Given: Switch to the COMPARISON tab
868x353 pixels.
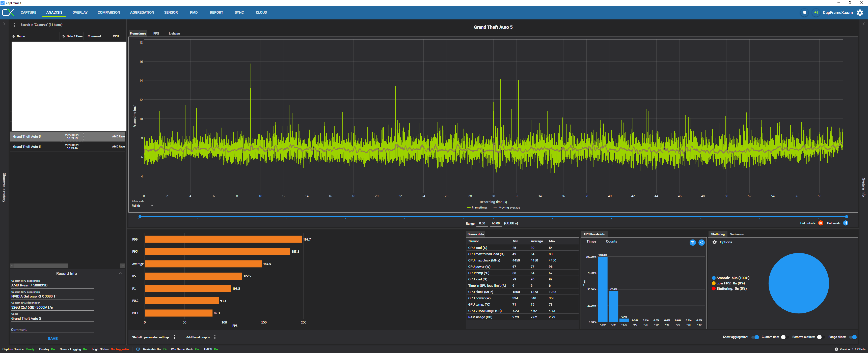Looking at the screenshot, I should point(108,12).
